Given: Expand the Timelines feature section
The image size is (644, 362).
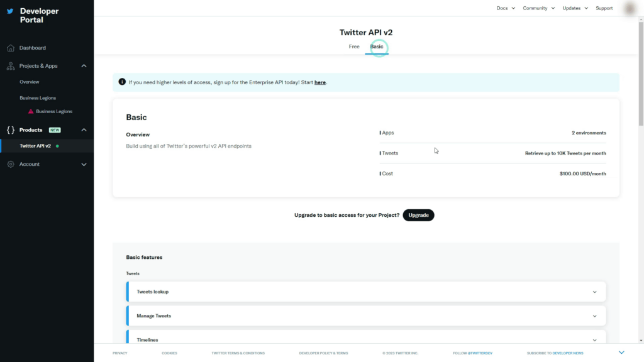Looking at the screenshot, I should pyautogui.click(x=594, y=339).
